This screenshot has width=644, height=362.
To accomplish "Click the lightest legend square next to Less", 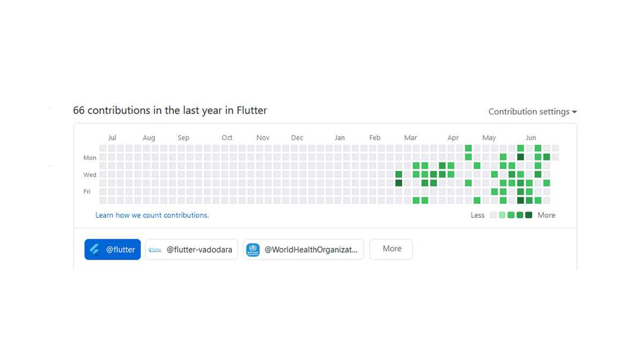I will pos(493,215).
